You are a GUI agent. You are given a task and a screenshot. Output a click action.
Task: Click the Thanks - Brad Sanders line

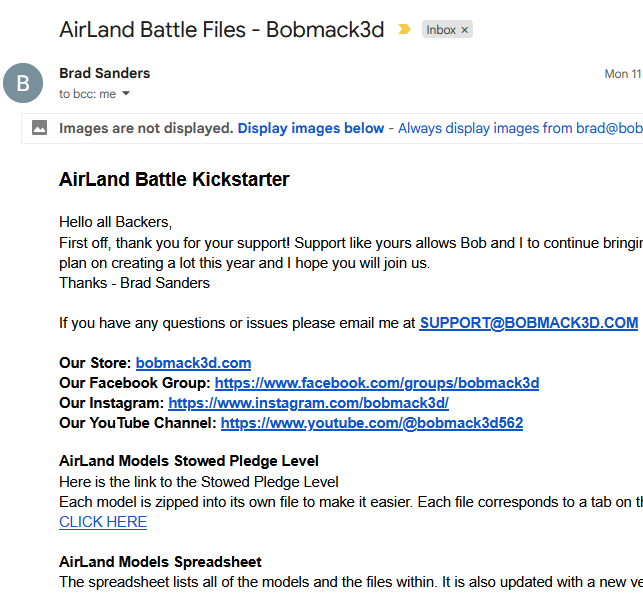[x=135, y=283]
